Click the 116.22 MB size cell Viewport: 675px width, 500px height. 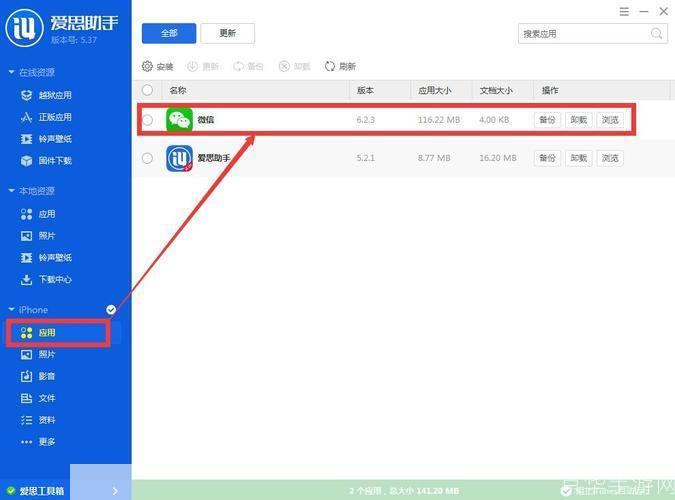pos(439,120)
